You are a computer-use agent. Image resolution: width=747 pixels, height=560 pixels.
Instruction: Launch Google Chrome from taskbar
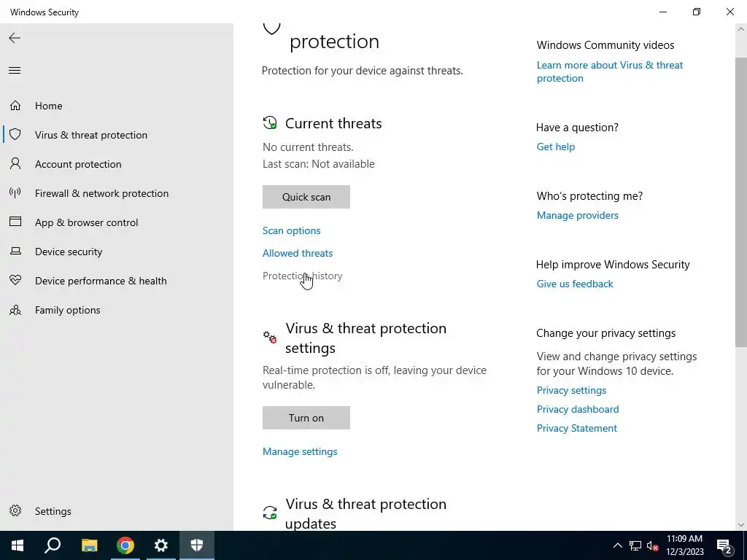[125, 545]
